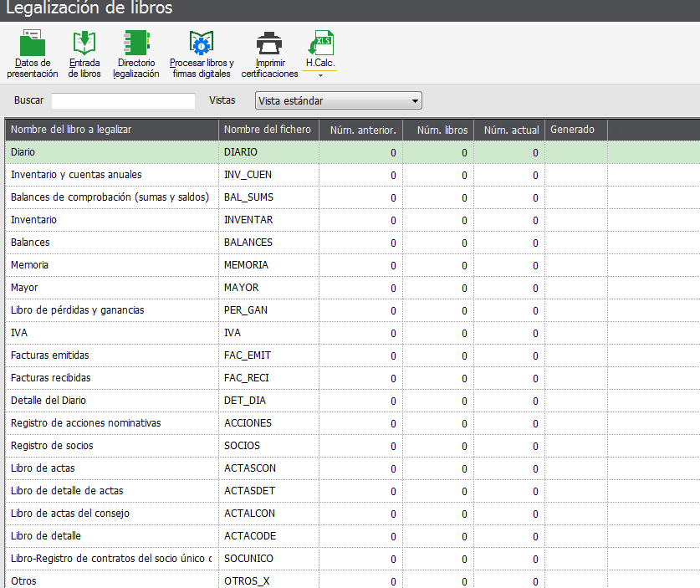Click the Entrada de libros icon

coord(84,43)
